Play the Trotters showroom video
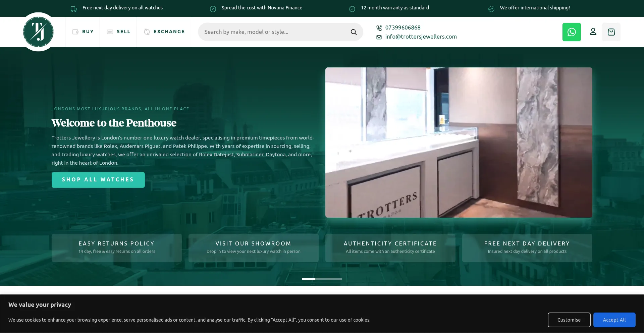 [x=459, y=143]
